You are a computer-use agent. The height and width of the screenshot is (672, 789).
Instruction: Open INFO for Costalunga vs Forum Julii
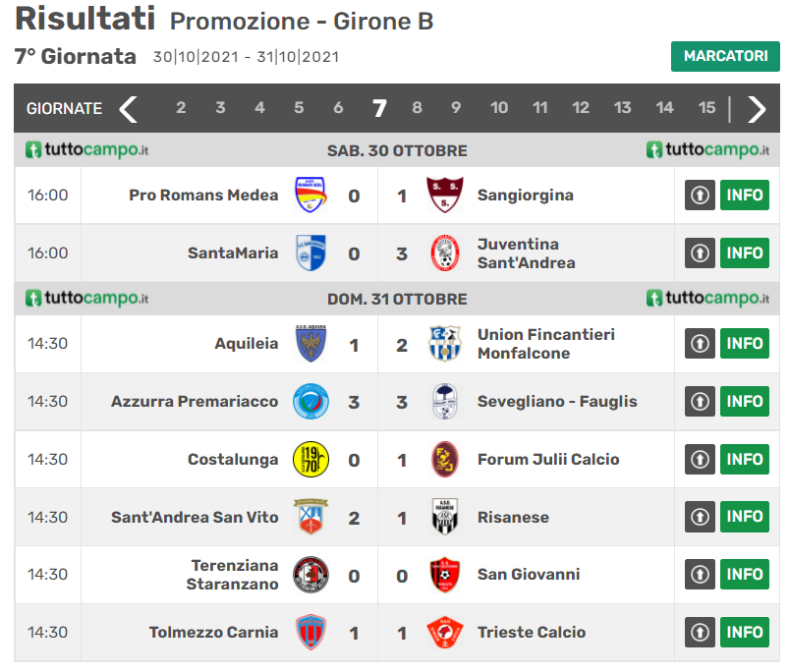point(745,459)
